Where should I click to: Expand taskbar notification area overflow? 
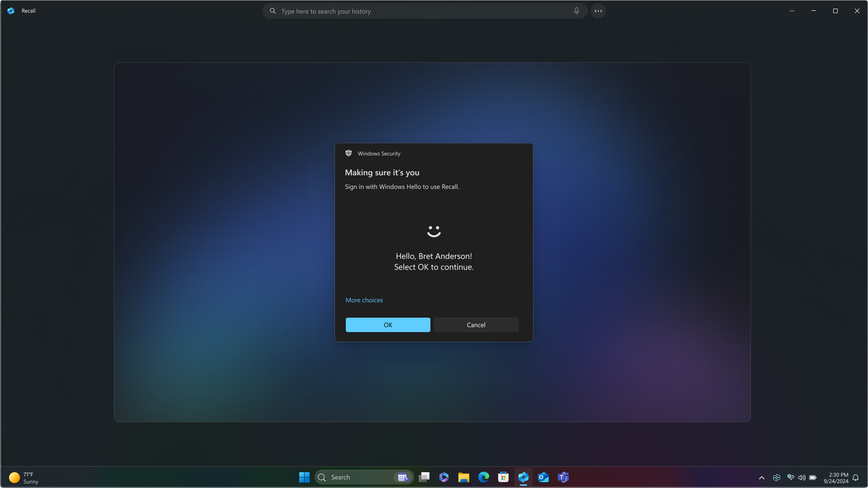[762, 477]
